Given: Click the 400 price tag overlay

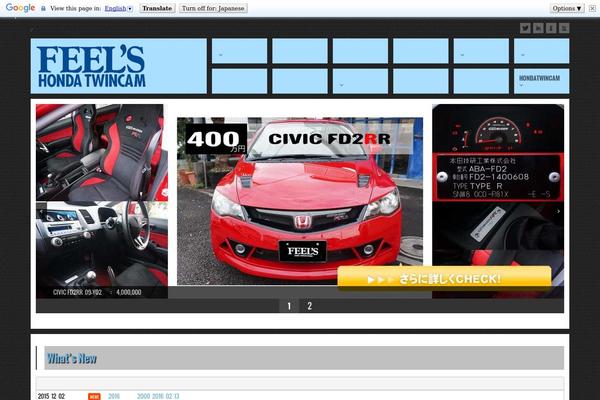Looking at the screenshot, I should tap(216, 139).
